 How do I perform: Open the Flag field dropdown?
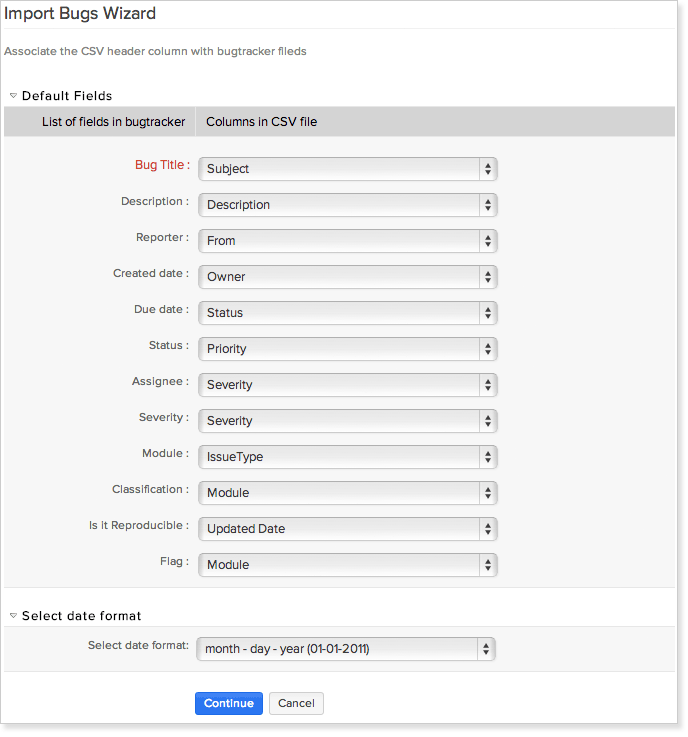347,565
